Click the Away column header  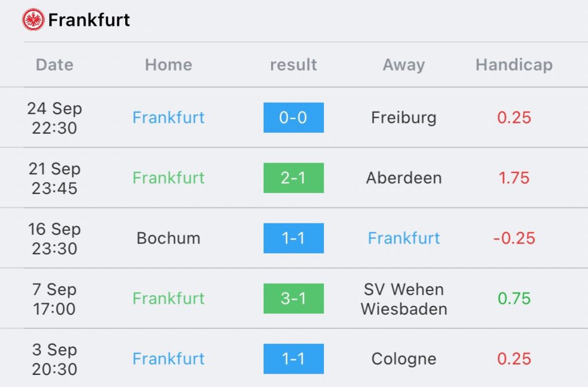404,65
